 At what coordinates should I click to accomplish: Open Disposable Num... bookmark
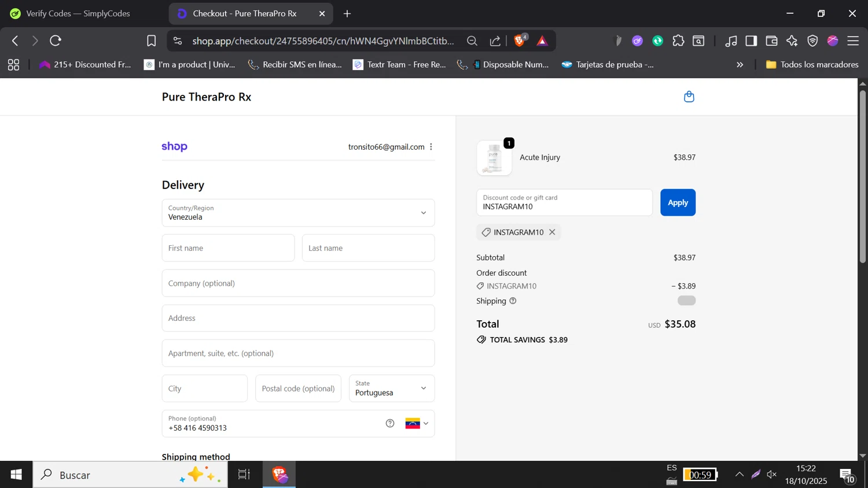(503, 65)
